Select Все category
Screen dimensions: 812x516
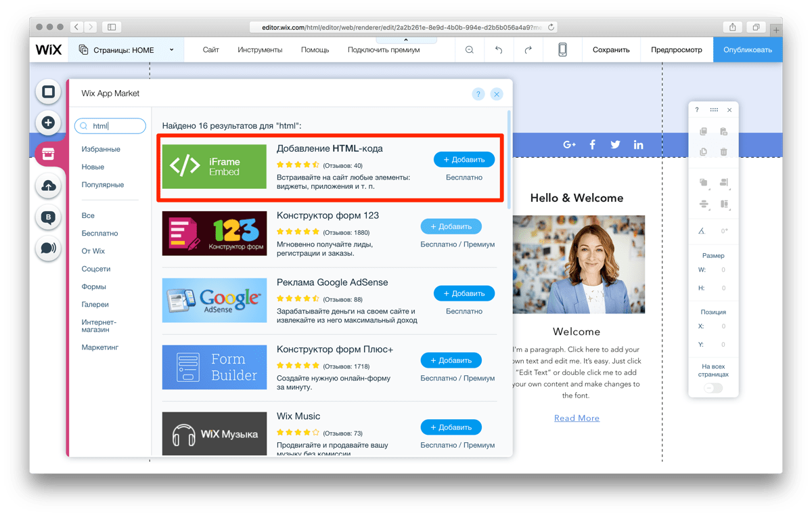[x=88, y=215]
